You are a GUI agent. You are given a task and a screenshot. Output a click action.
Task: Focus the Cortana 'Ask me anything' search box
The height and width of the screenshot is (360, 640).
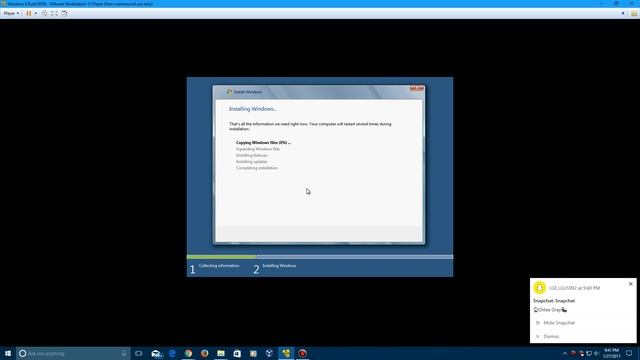coord(73,353)
